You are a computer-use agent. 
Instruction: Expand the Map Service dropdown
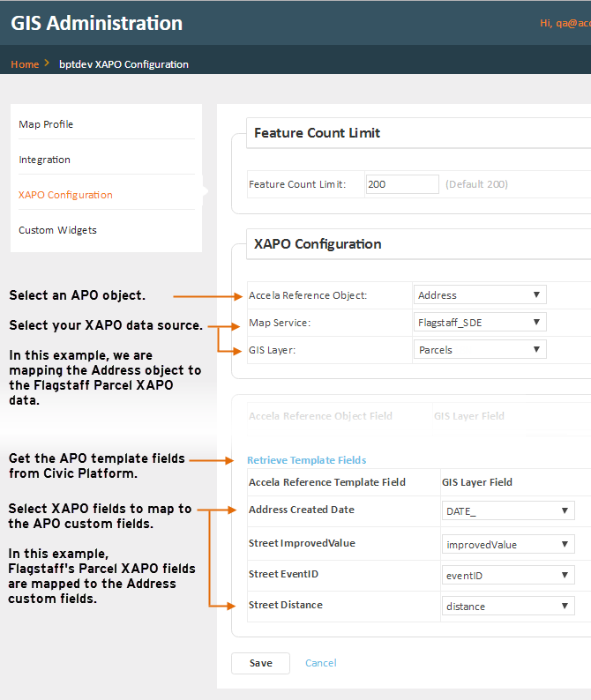click(480, 323)
